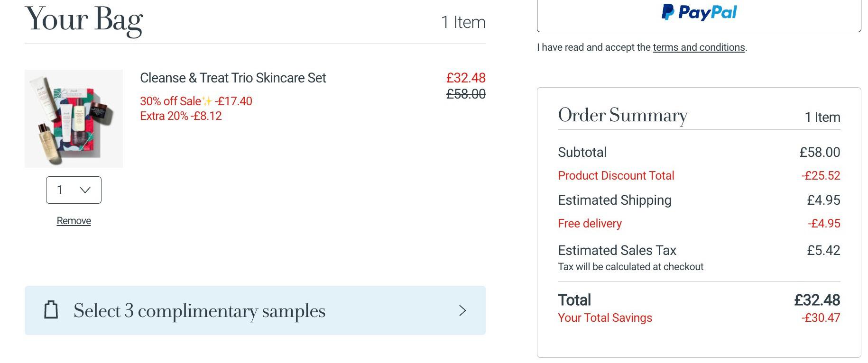Click the shopping bag icon beside samples
Screen dimensions: 868x363
(51, 310)
